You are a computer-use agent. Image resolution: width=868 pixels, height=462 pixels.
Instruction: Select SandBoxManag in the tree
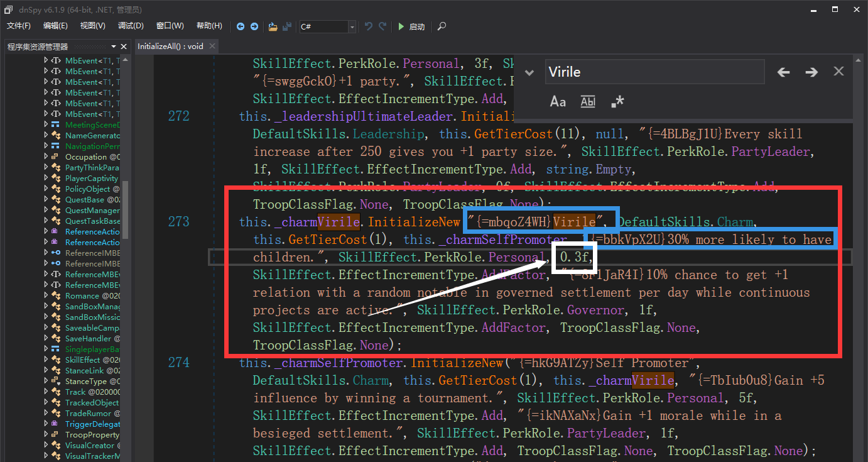point(92,306)
